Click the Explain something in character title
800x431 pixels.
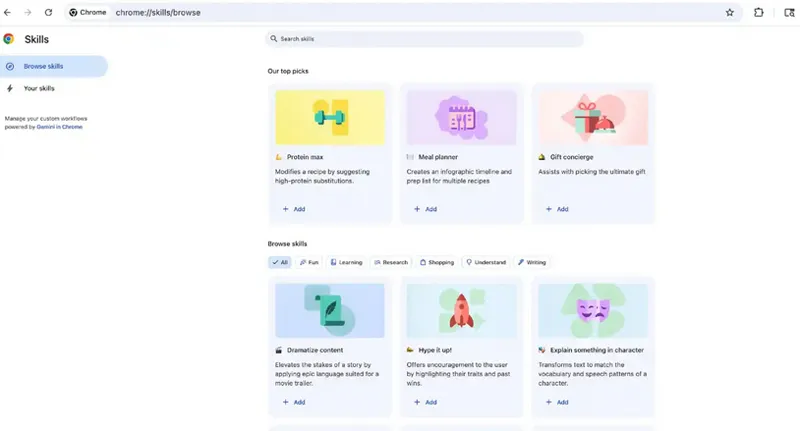[597, 350]
